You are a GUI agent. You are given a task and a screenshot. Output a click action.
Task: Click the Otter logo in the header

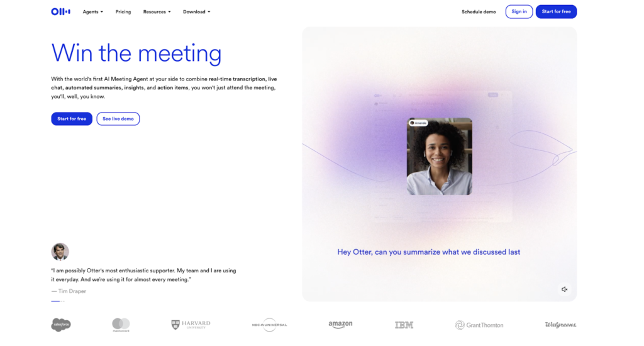pos(60,11)
